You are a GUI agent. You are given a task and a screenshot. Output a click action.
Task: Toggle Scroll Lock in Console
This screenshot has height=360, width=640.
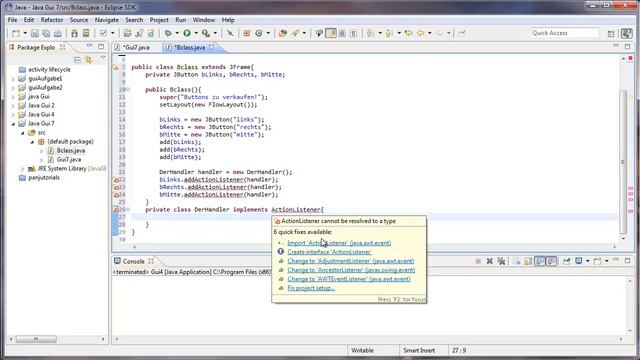(528, 261)
